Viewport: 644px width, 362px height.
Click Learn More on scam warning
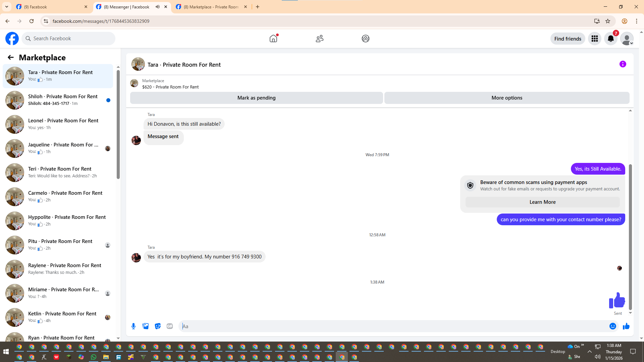tap(542, 202)
